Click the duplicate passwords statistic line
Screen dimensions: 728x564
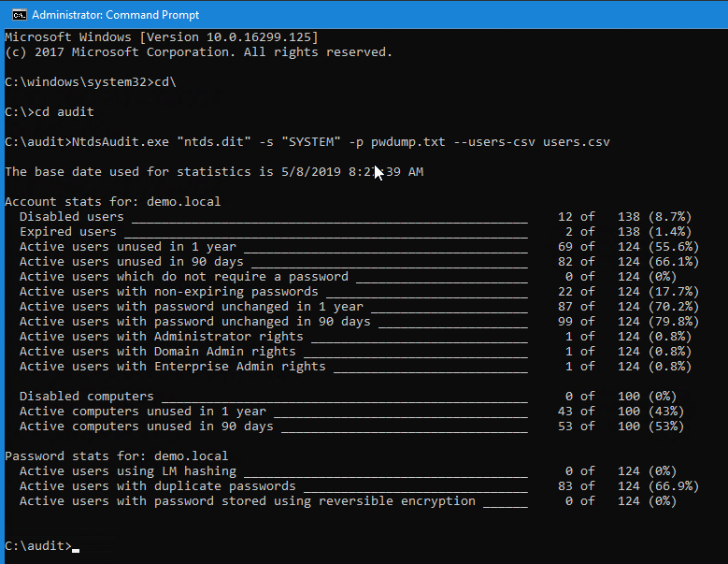359,486
